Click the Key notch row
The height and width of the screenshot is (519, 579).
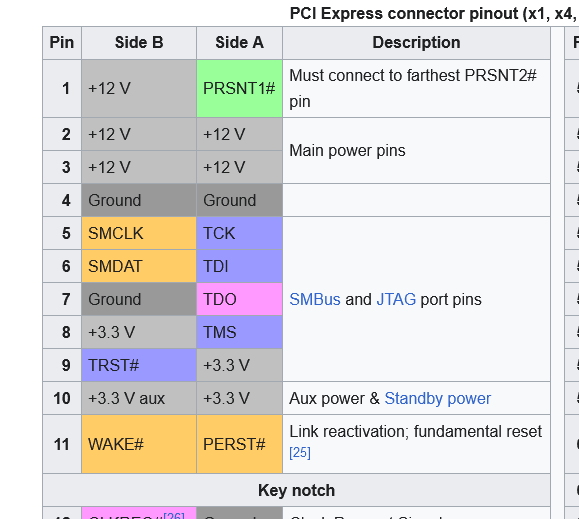click(297, 490)
